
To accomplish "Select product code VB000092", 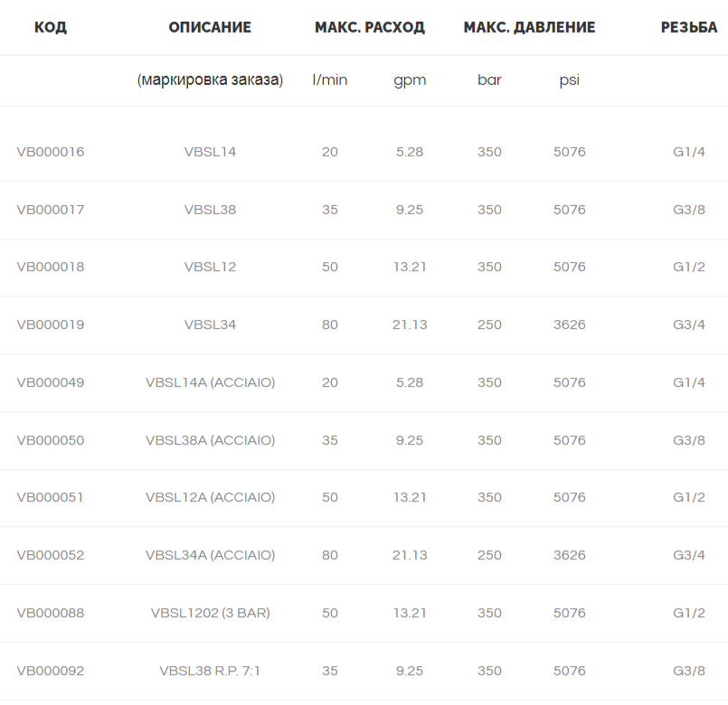I will 51,671.
